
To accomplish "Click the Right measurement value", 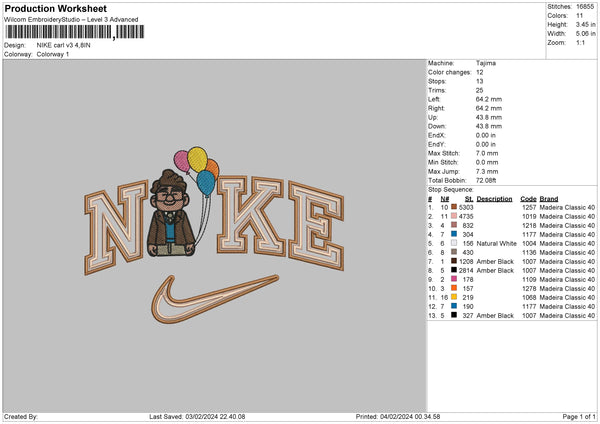I will 489,108.
